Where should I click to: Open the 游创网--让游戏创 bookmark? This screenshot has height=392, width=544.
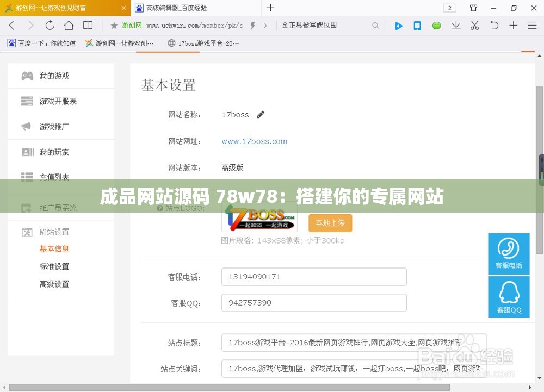pos(119,43)
